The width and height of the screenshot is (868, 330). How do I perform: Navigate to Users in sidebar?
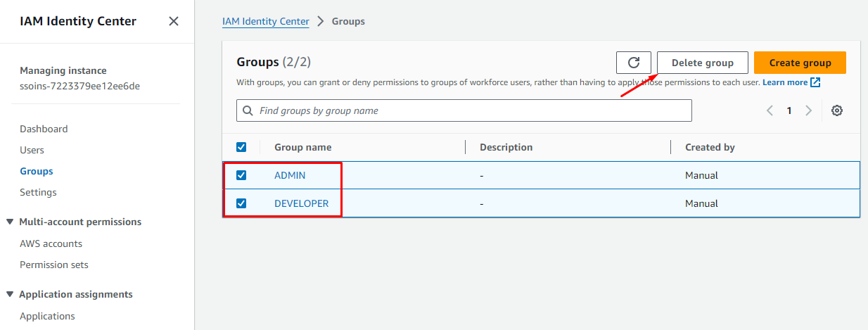click(x=32, y=150)
